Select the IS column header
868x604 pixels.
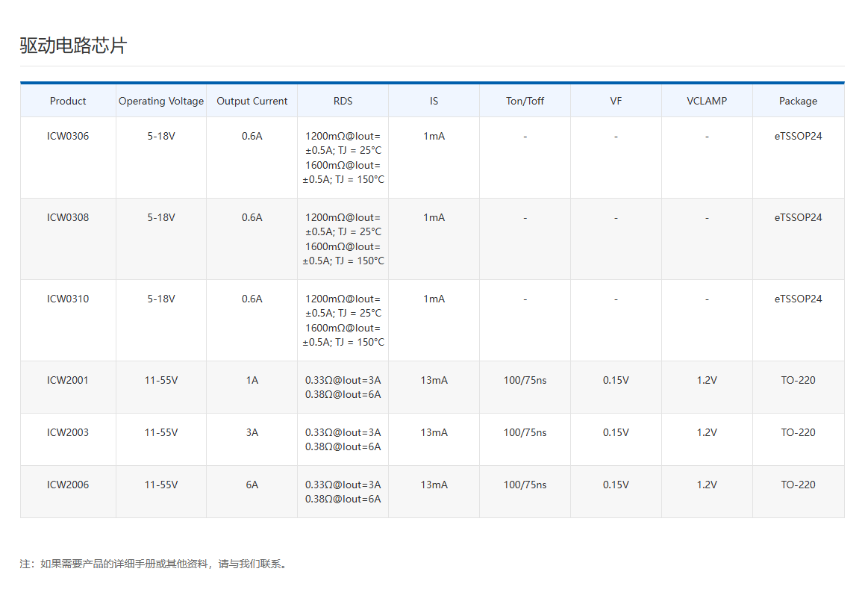434,101
